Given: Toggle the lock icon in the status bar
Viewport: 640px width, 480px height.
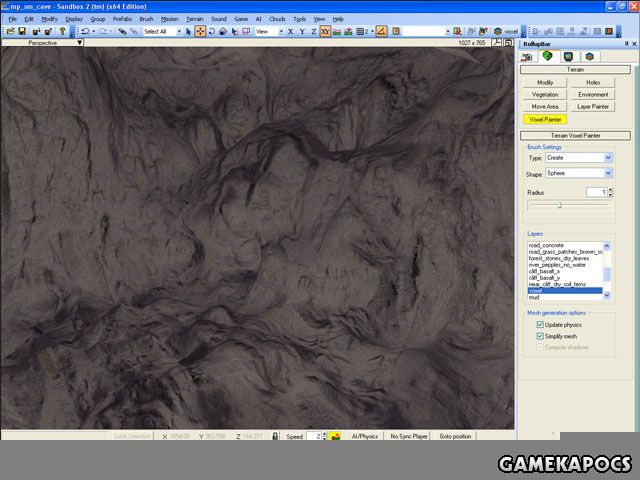Looking at the screenshot, I should 275,436.
